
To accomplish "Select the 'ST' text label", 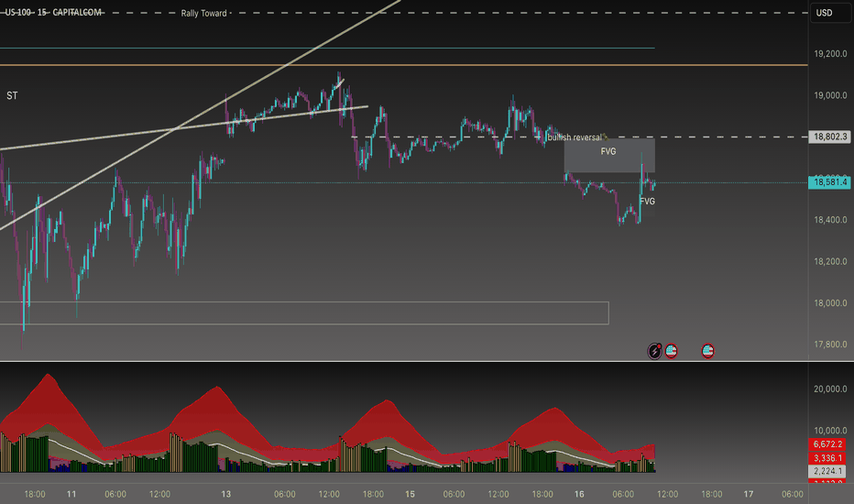I will pos(12,96).
